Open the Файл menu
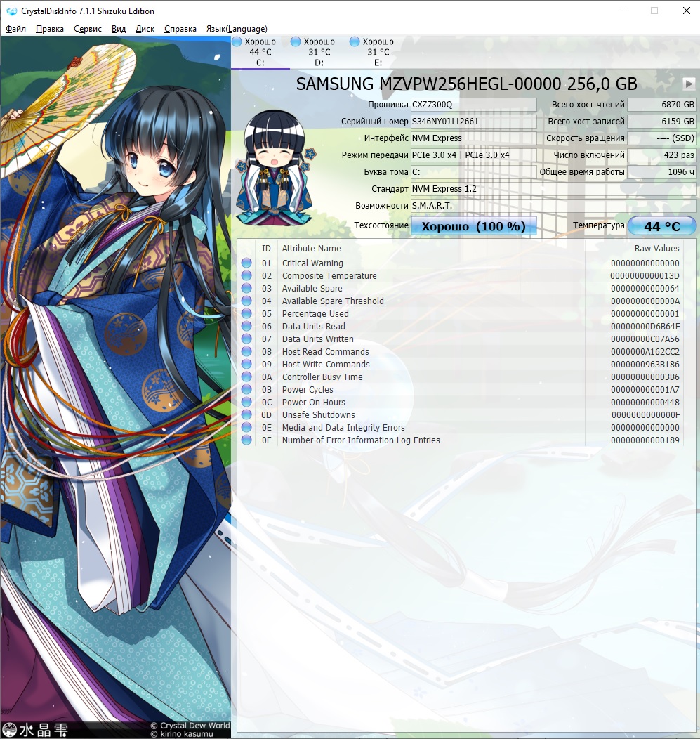This screenshot has height=739, width=700. click(x=15, y=29)
